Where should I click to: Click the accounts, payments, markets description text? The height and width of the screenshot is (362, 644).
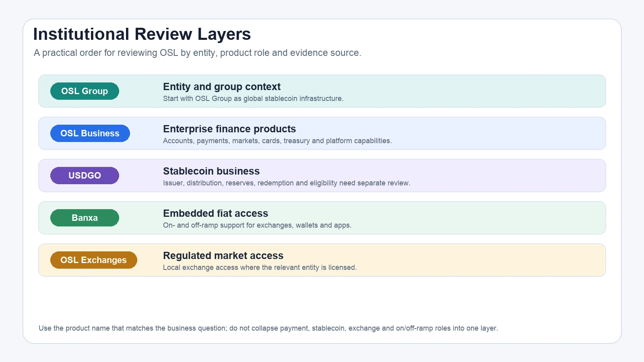(277, 141)
